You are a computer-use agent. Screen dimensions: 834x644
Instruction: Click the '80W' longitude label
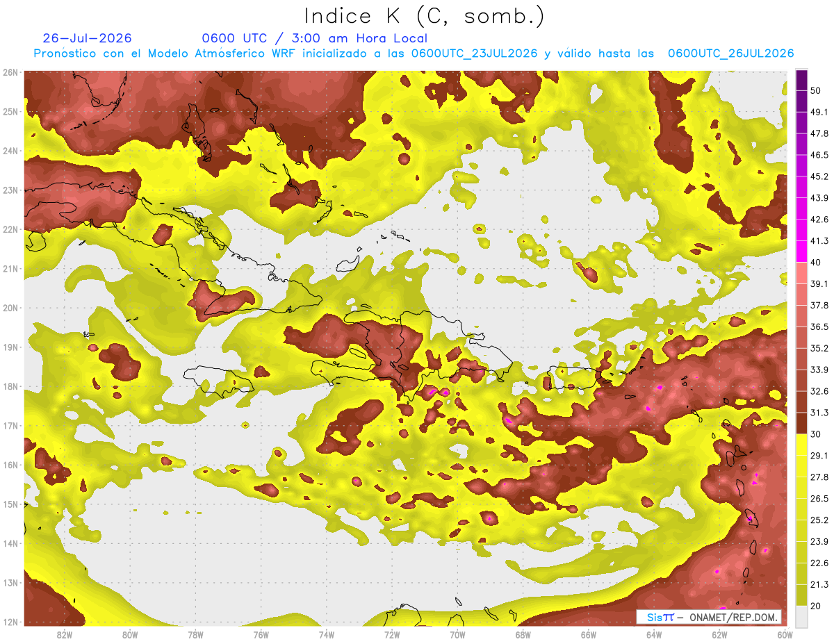pyautogui.click(x=130, y=636)
